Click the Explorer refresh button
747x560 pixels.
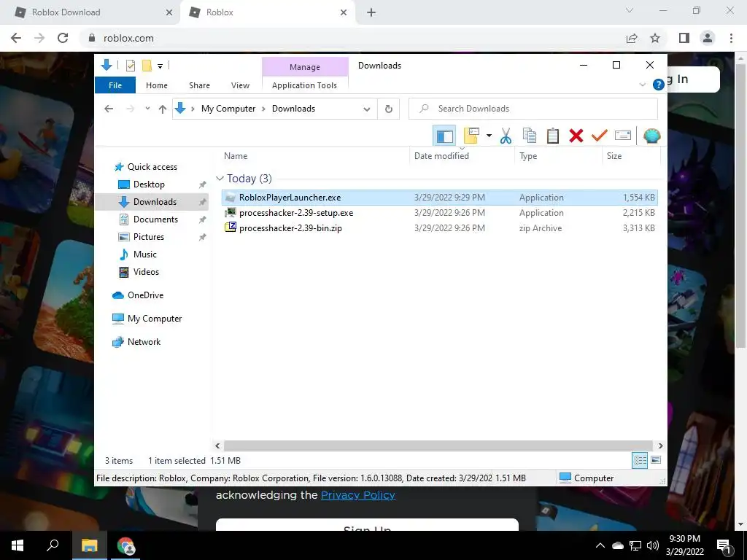click(389, 109)
